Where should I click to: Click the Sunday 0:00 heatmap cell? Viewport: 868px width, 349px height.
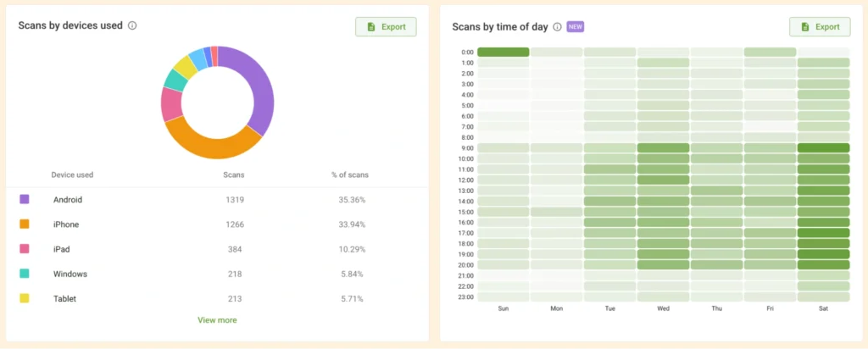[x=503, y=53]
